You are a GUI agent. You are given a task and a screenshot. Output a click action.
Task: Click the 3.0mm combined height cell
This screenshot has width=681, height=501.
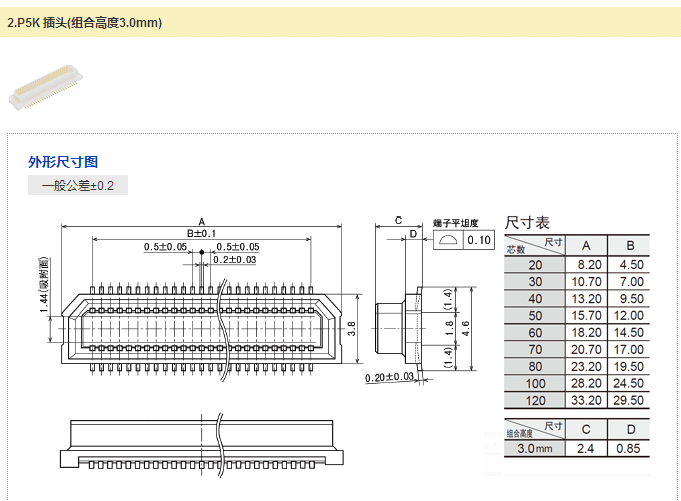[x=535, y=449]
